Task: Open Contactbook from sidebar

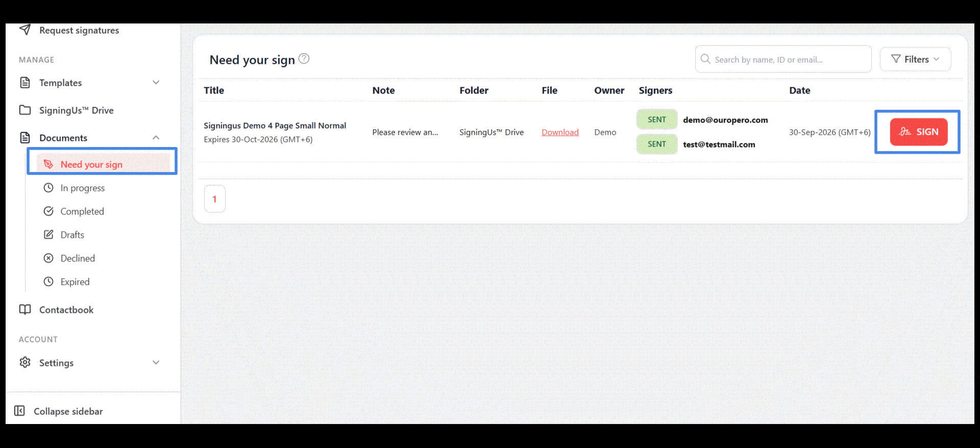Action: click(x=66, y=310)
